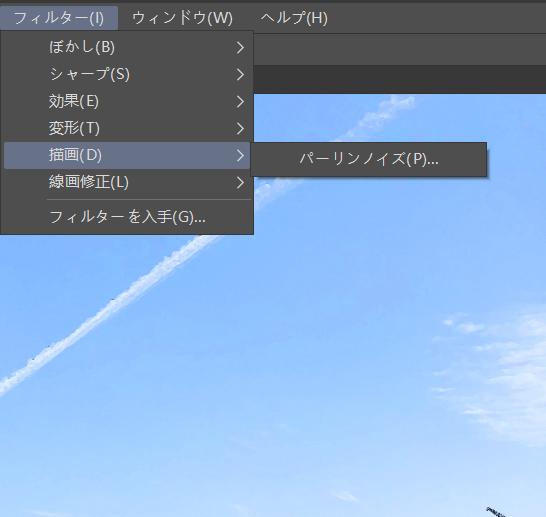Choose パーリンノイズ(P)... from the submenu

click(369, 159)
